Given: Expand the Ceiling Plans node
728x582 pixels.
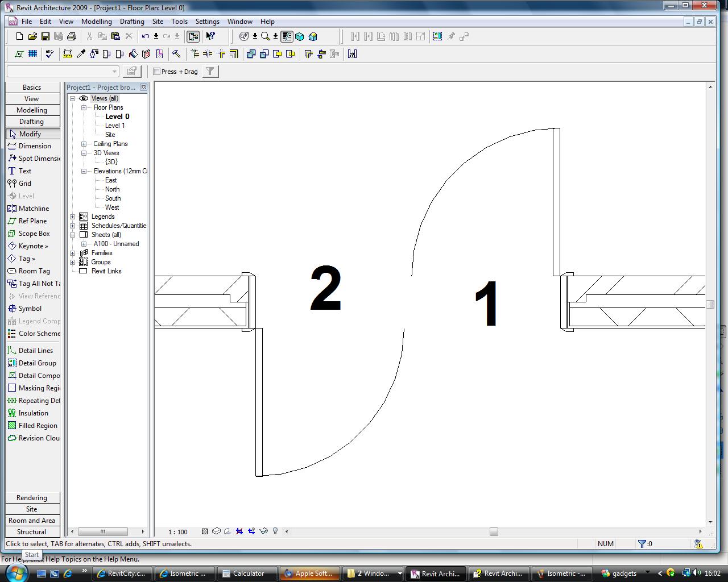Looking at the screenshot, I should 84,144.
